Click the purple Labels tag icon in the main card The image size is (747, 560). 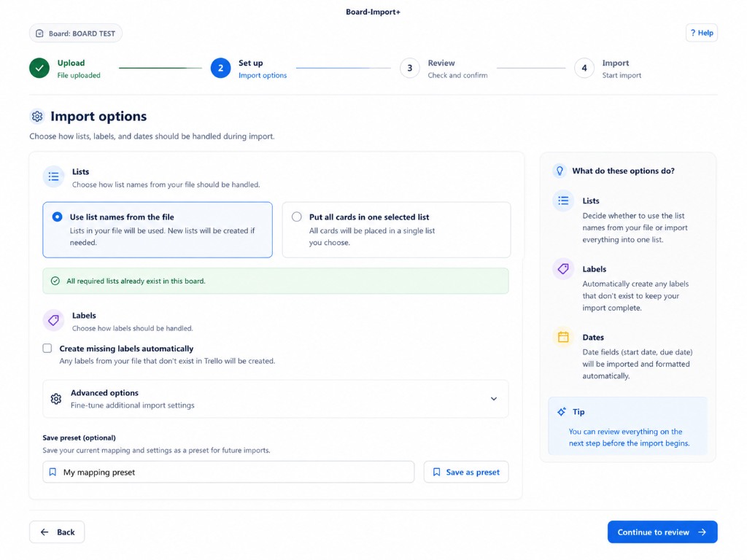pos(53,321)
